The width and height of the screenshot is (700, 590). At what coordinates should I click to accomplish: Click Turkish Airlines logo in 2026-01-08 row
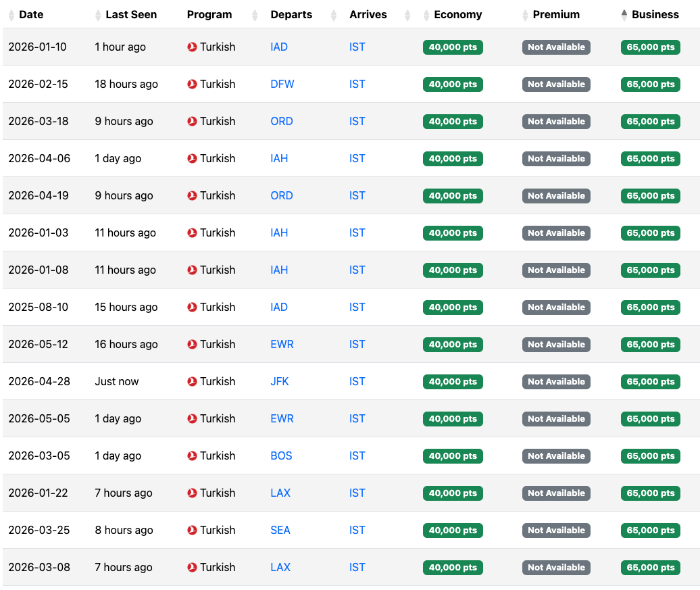(x=192, y=270)
